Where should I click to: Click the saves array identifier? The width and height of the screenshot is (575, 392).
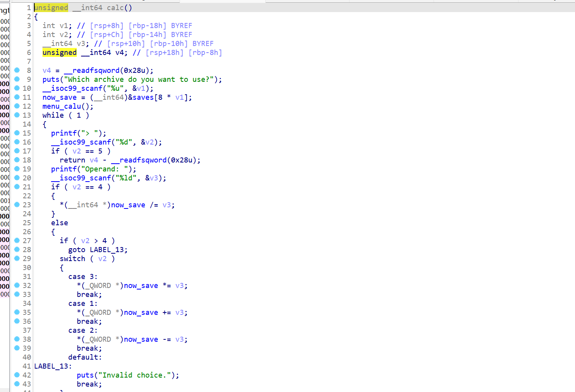(x=143, y=97)
